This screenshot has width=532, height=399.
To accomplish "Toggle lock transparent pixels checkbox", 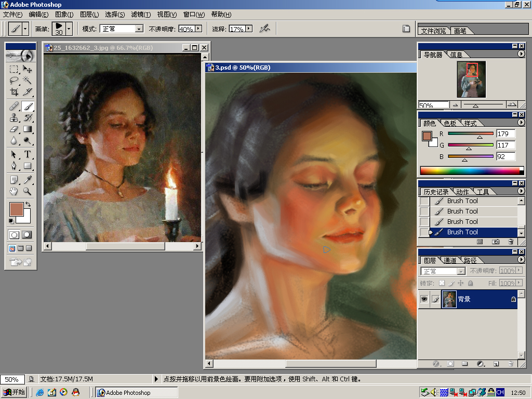I will coord(442,283).
